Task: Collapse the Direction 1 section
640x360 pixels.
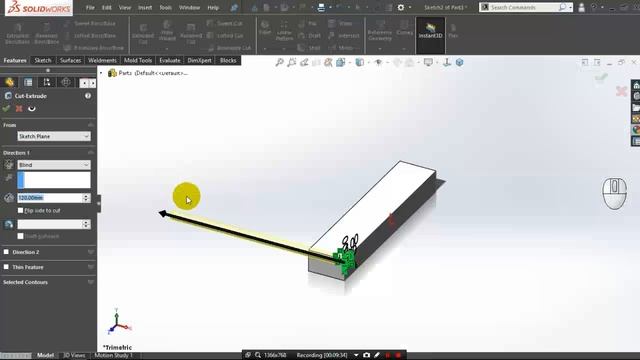Action: (x=91, y=153)
